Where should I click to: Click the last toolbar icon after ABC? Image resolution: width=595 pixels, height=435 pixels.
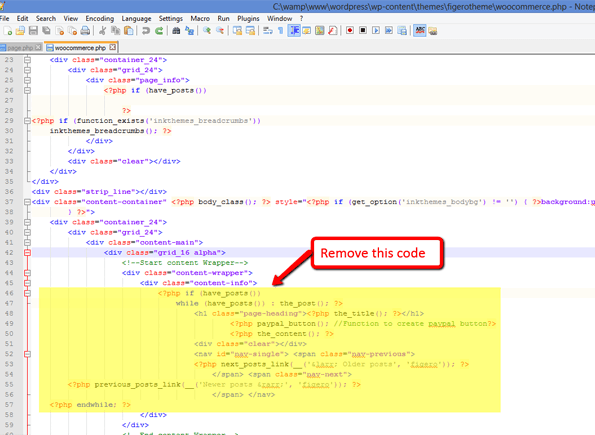(433, 31)
